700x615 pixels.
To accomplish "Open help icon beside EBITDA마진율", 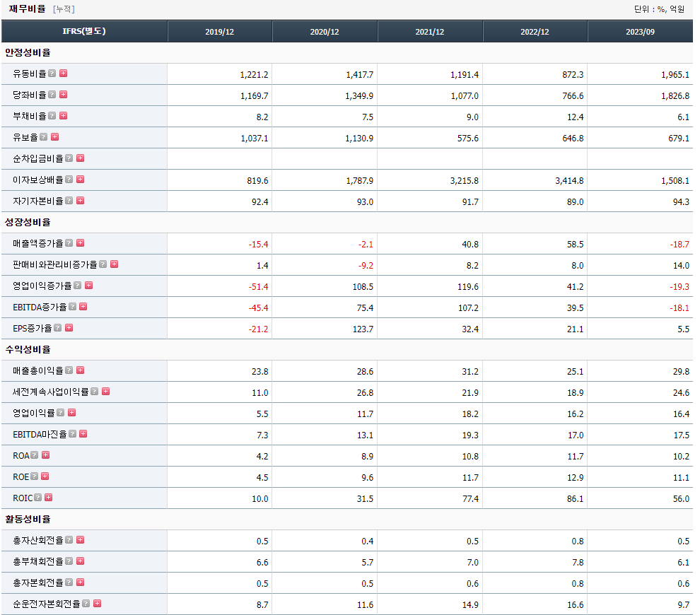I will [x=73, y=434].
